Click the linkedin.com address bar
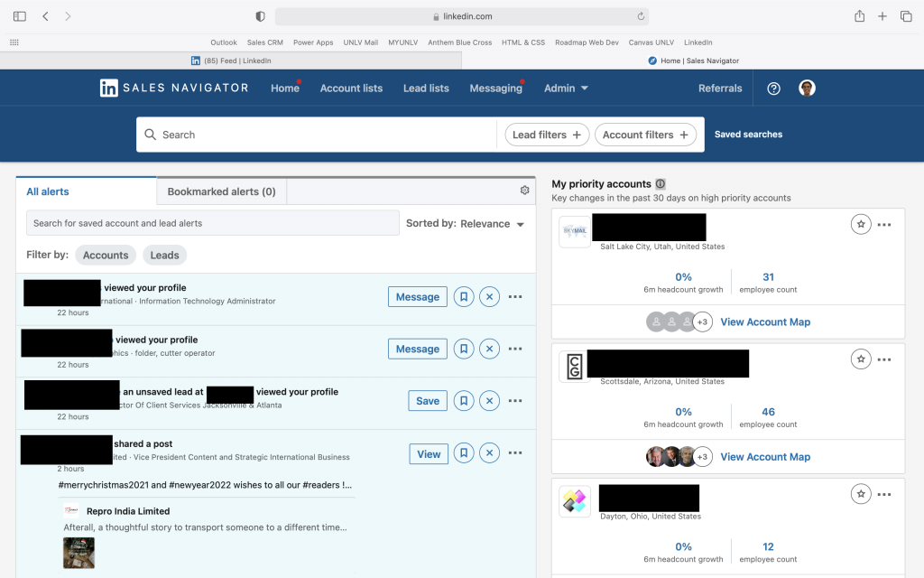Image resolution: width=924 pixels, height=578 pixels. (x=462, y=16)
